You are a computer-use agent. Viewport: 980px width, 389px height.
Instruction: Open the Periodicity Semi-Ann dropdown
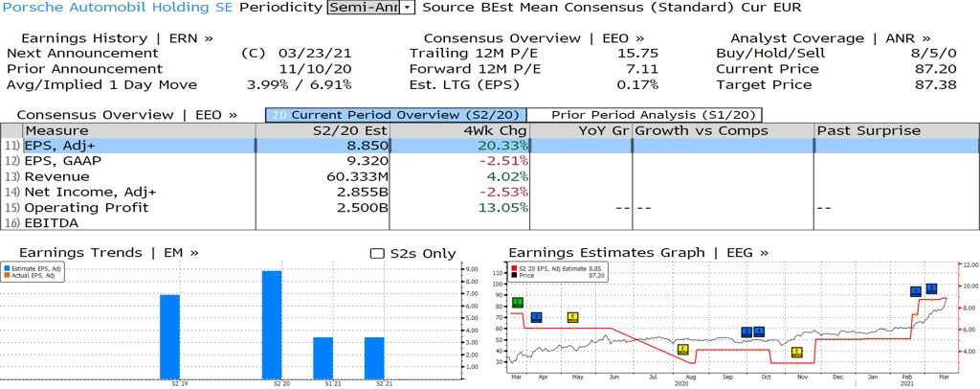(x=371, y=7)
